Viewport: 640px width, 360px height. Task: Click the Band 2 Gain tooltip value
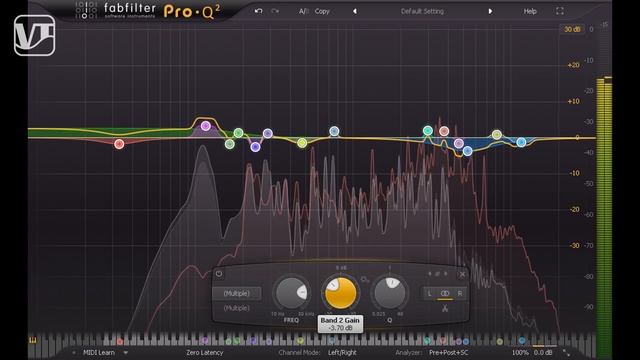click(340, 328)
